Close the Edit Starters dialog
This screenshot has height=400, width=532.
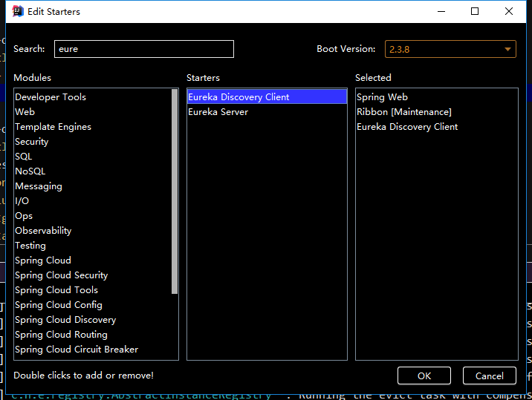(508, 11)
